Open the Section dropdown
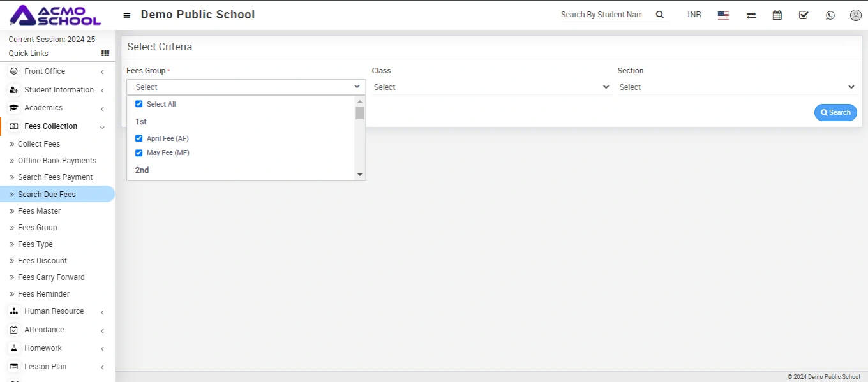 pyautogui.click(x=737, y=87)
